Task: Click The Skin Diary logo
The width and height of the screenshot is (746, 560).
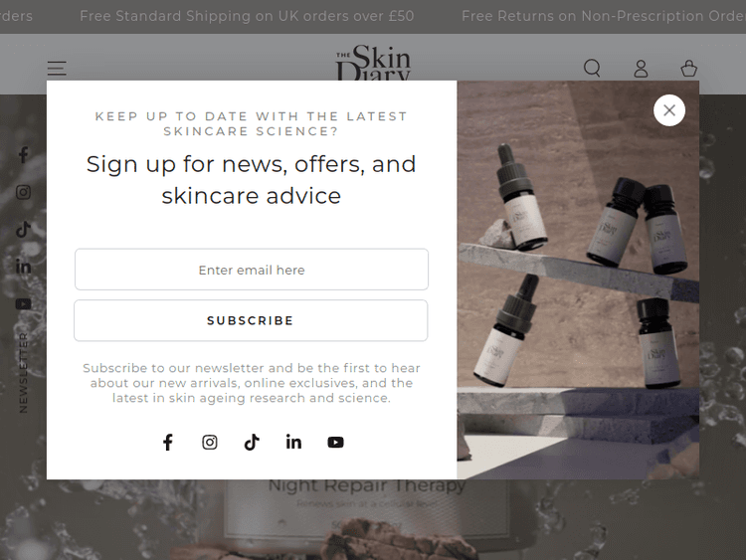Action: point(373,63)
